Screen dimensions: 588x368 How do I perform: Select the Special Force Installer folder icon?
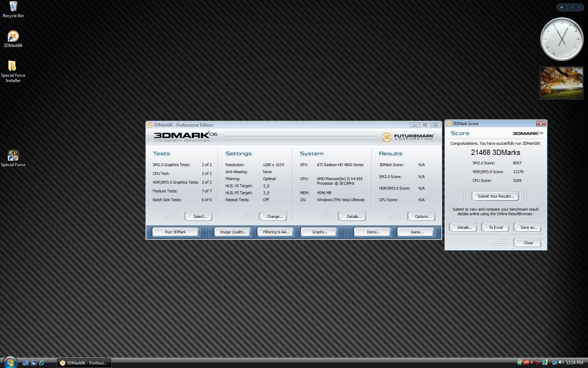pos(13,71)
